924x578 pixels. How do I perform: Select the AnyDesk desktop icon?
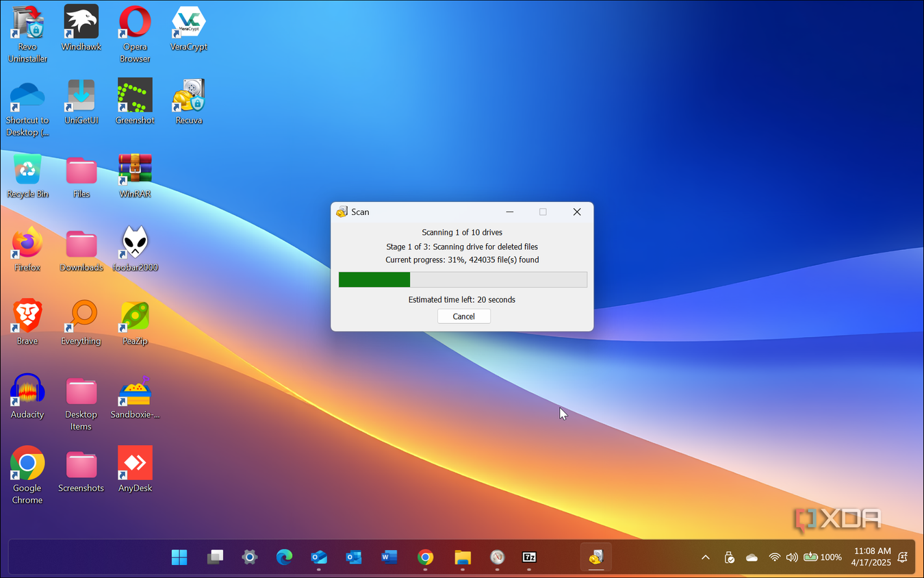135,470
